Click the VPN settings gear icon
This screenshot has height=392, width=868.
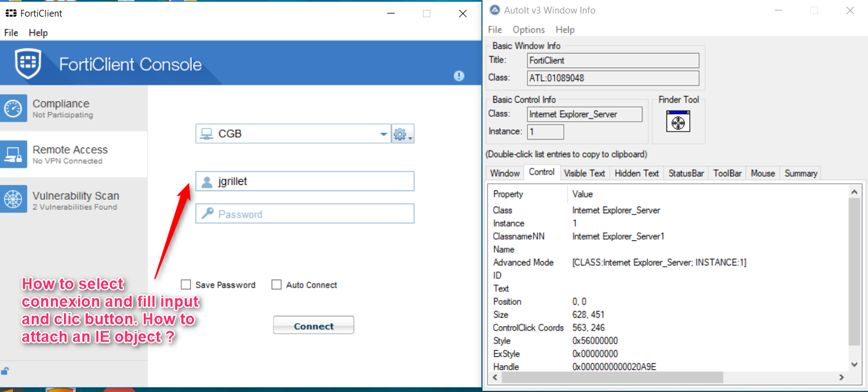pos(403,134)
